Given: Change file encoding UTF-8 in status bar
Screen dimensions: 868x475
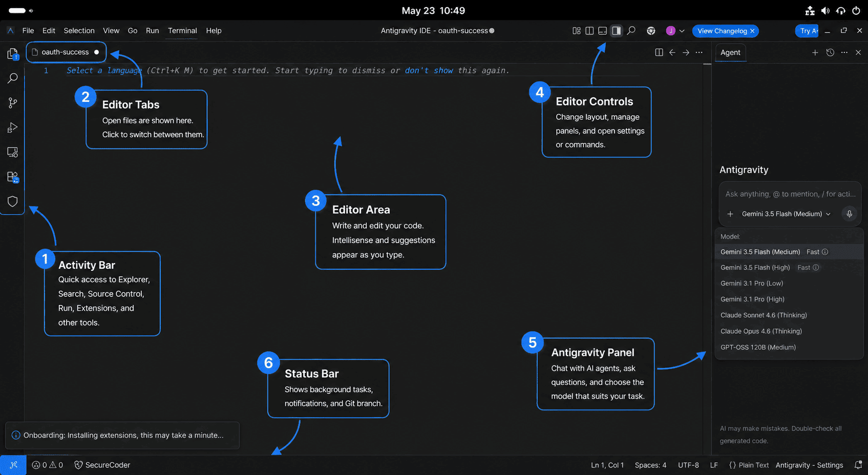Looking at the screenshot, I should 688,465.
